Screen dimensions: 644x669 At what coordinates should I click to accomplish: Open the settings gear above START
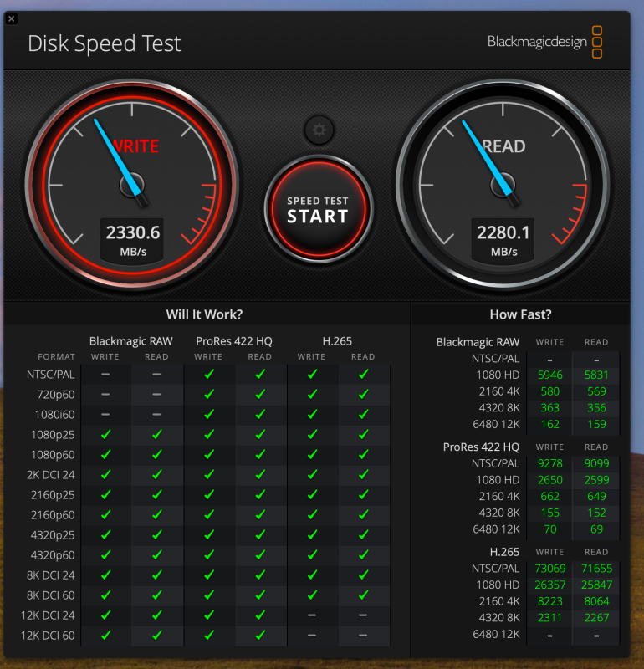point(319,130)
